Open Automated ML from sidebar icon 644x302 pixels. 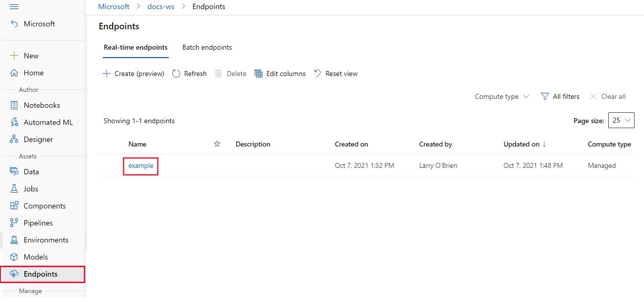point(14,122)
